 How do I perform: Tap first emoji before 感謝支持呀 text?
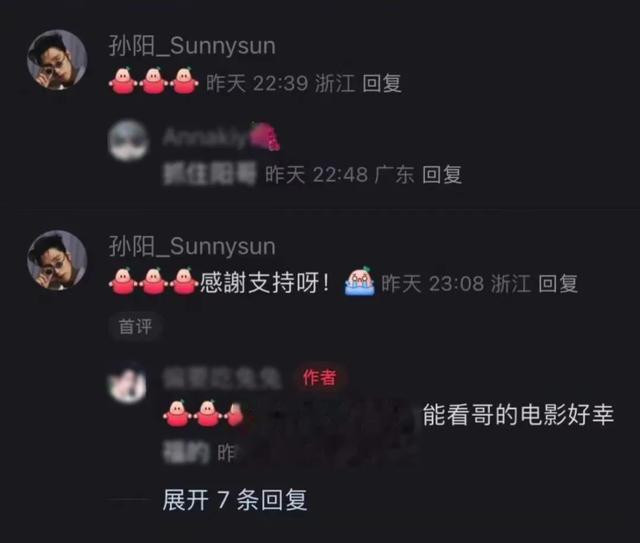click(123, 281)
